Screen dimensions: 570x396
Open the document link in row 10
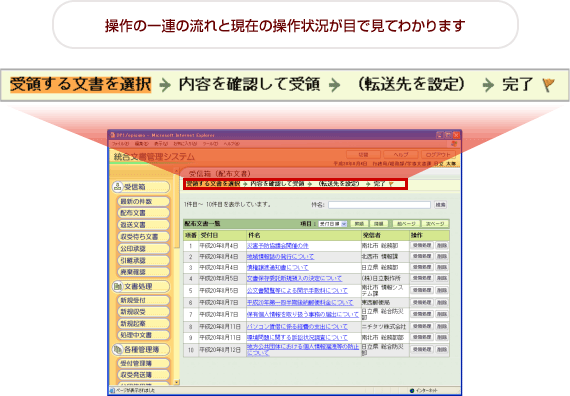tap(303, 350)
